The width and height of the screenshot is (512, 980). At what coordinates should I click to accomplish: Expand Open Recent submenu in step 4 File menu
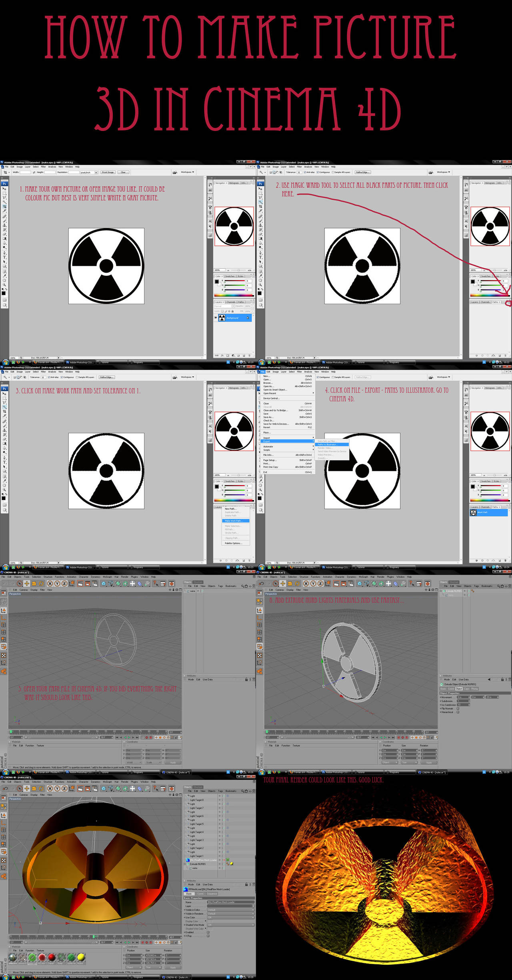click(288, 393)
